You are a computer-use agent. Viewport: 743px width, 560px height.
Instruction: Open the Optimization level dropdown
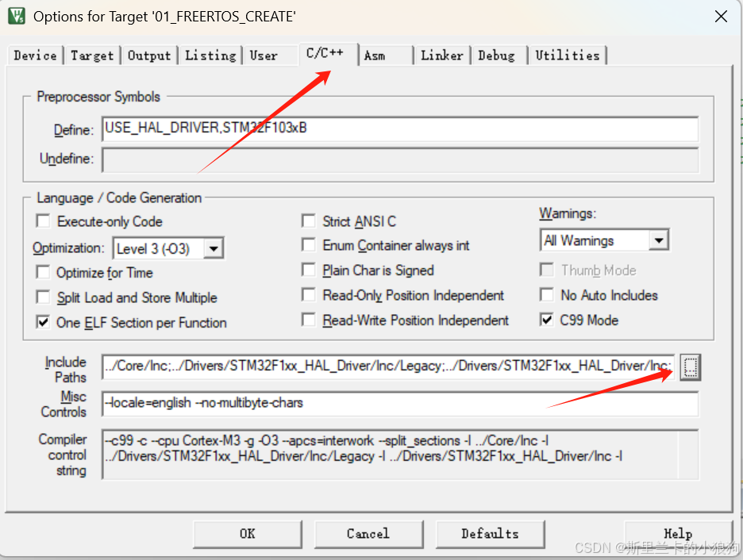tap(214, 248)
